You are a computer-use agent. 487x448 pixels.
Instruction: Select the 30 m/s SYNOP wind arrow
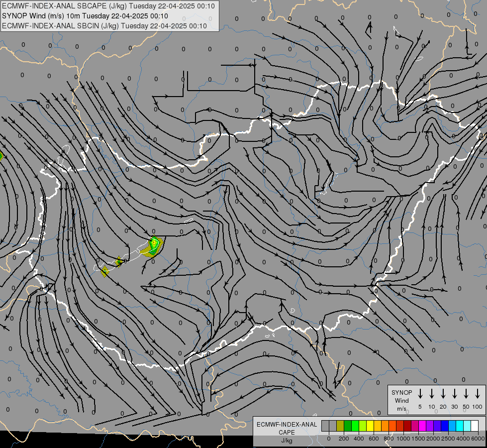(x=454, y=394)
